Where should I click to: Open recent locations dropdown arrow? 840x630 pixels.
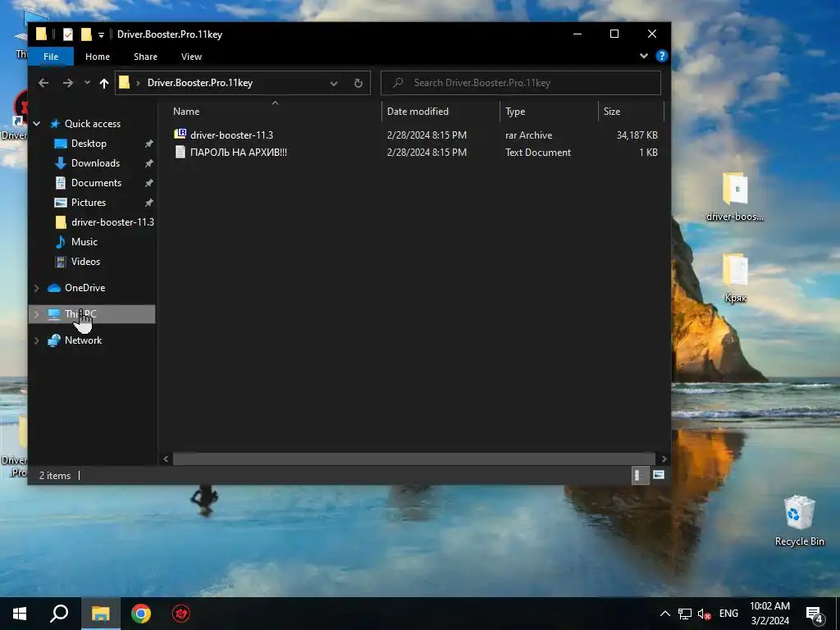[87, 83]
